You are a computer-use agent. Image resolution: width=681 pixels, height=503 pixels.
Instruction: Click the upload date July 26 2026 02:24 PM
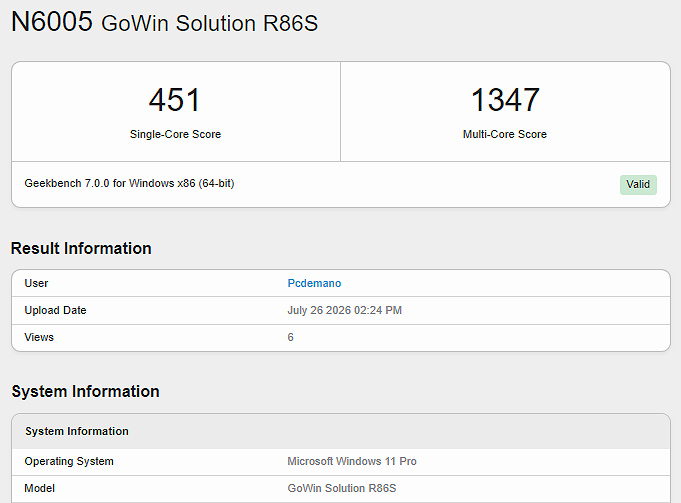pyautogui.click(x=344, y=310)
